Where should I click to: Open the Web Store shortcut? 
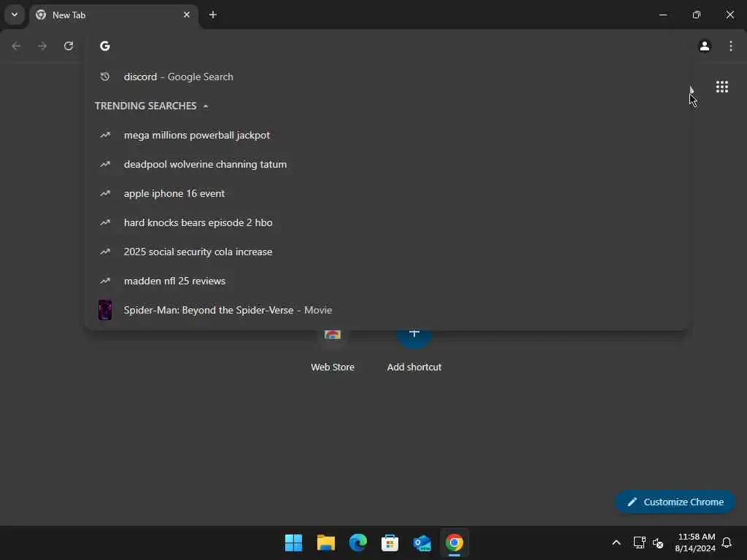(333, 351)
